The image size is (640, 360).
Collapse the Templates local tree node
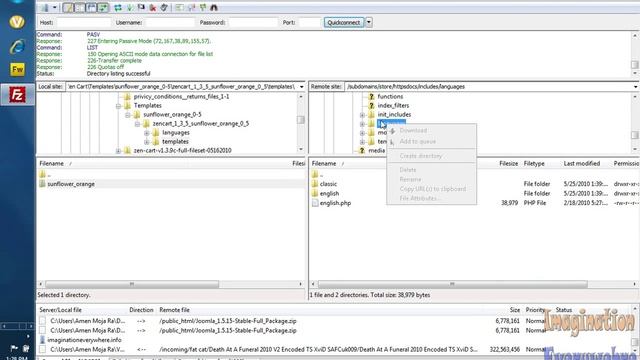[x=118, y=106]
